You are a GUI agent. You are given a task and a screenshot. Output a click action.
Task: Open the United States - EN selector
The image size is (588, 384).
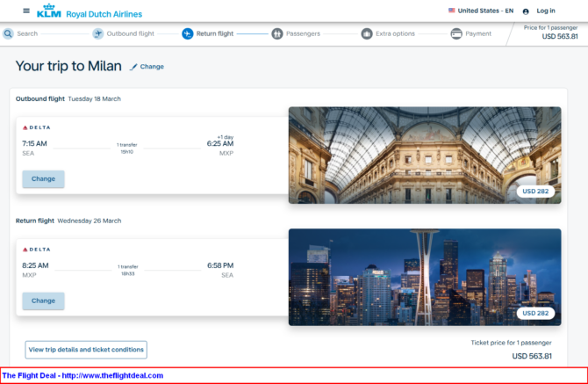[481, 11]
